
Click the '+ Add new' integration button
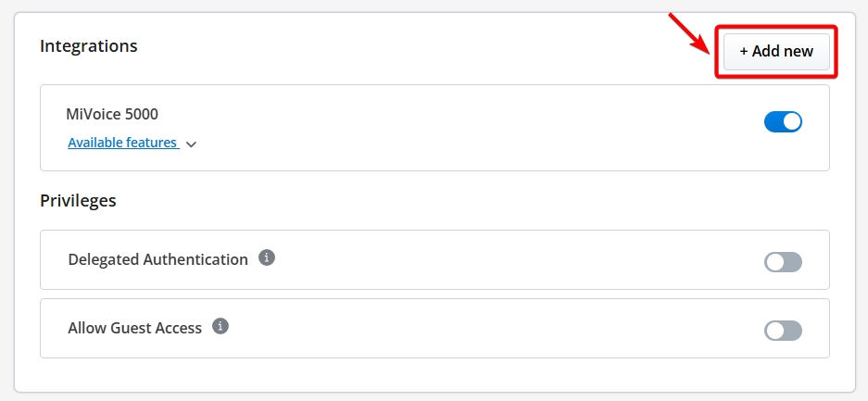coord(776,52)
